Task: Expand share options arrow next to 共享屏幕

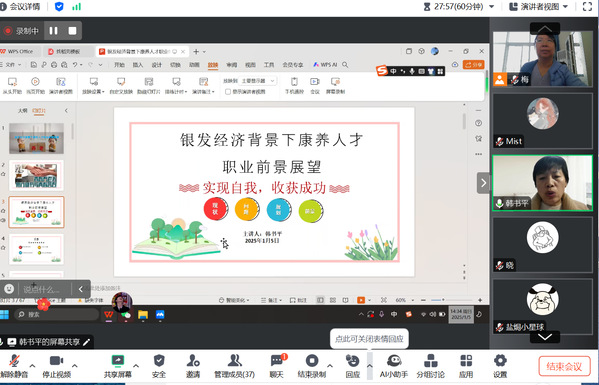Action: pos(136,366)
